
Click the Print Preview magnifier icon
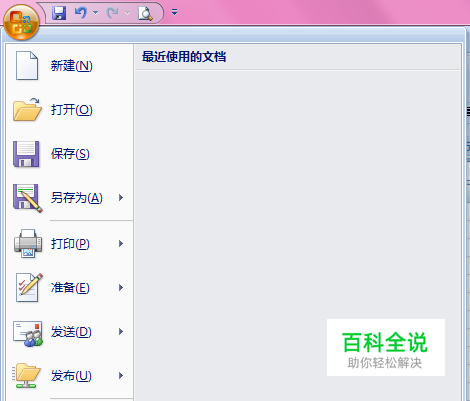145,13
